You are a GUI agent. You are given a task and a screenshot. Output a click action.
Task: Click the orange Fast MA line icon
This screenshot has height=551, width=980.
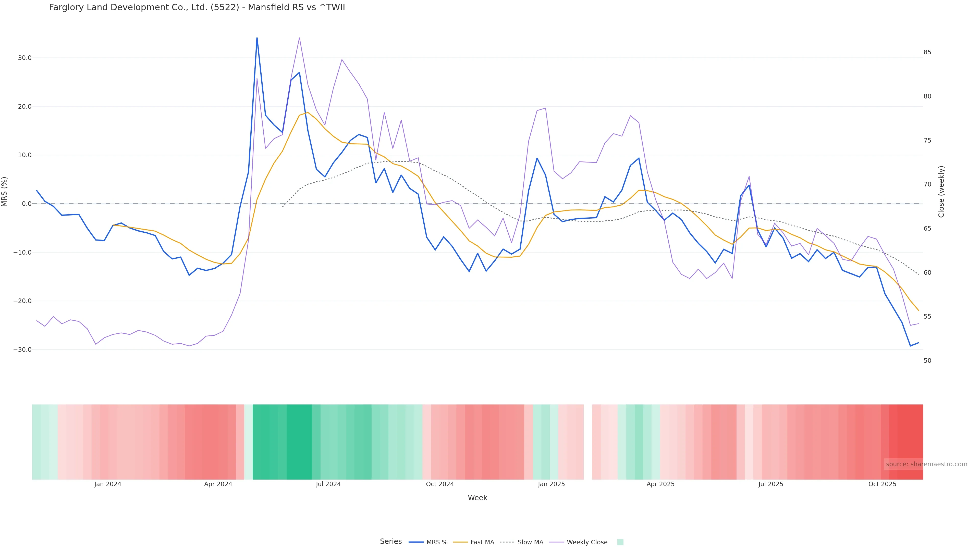460,542
